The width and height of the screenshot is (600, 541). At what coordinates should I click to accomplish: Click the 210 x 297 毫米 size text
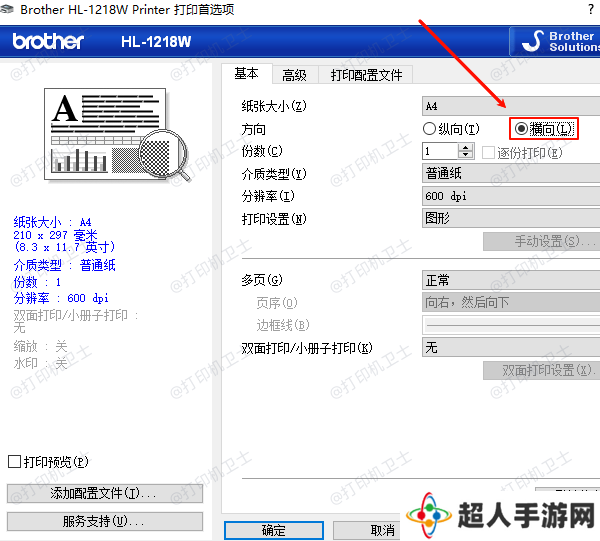pos(55,235)
